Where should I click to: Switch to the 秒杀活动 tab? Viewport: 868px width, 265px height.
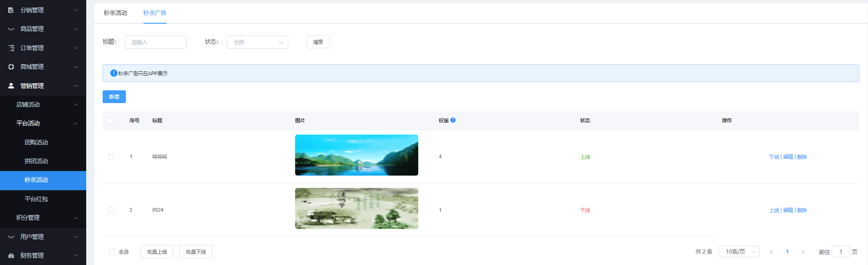115,13
